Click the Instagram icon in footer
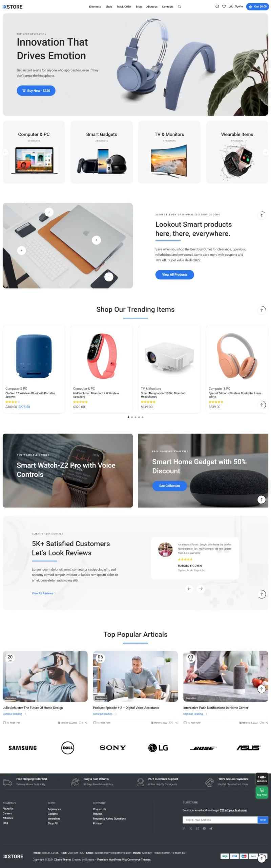This screenshot has height=868, width=271. pyautogui.click(x=197, y=828)
